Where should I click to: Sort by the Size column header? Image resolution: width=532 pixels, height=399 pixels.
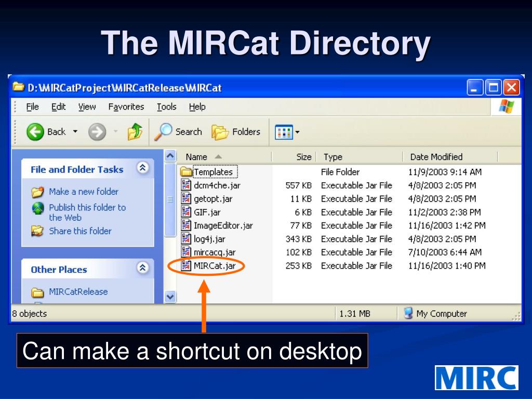click(294, 157)
